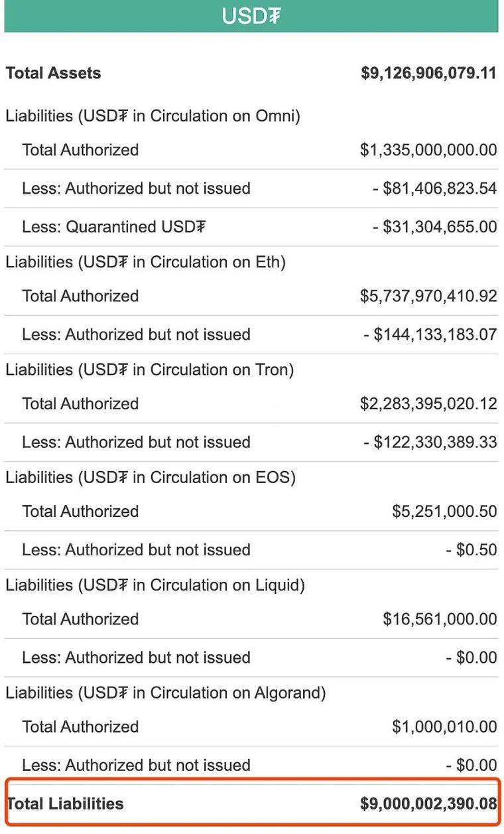The image size is (504, 834).
Task: Select the Total Assets label
Action: click(x=54, y=73)
